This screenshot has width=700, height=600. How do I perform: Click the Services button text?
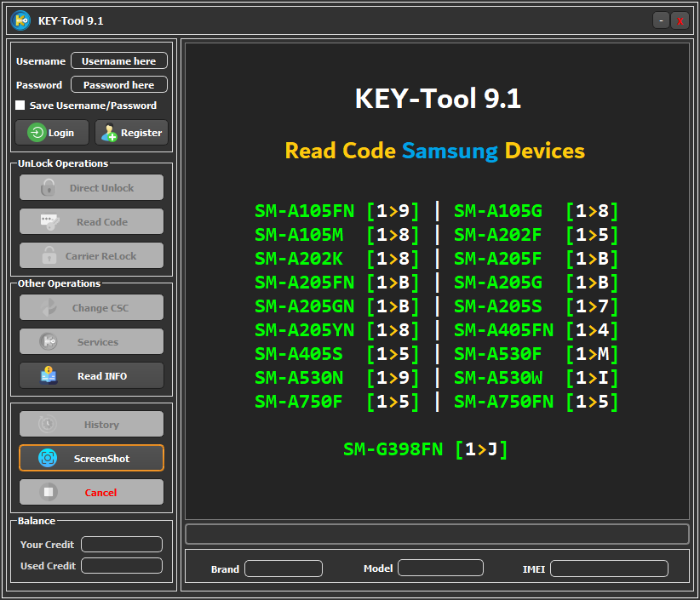coord(98,342)
